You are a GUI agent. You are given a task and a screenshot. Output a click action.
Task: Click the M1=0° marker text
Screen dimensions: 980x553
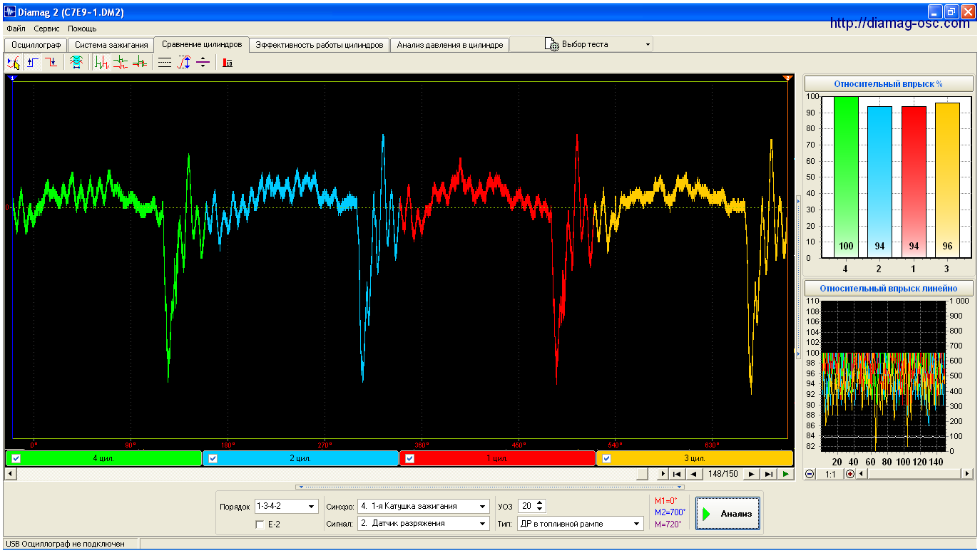(666, 501)
